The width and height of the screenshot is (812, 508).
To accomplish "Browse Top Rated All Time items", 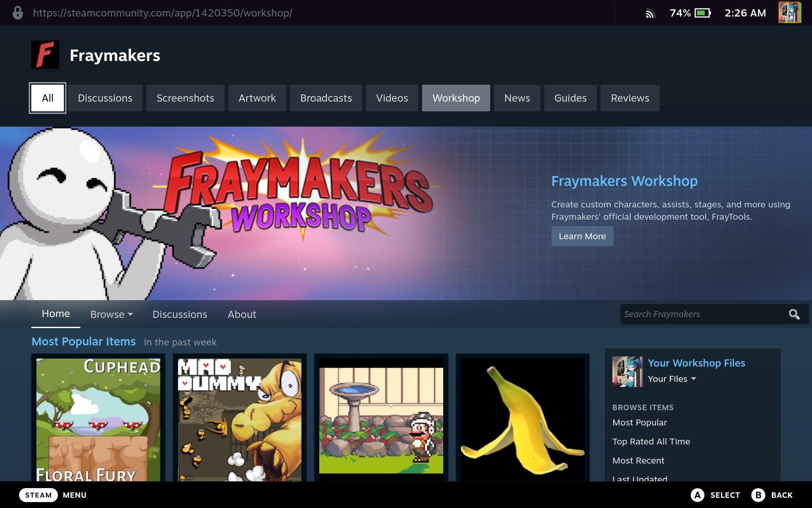I will click(x=651, y=442).
